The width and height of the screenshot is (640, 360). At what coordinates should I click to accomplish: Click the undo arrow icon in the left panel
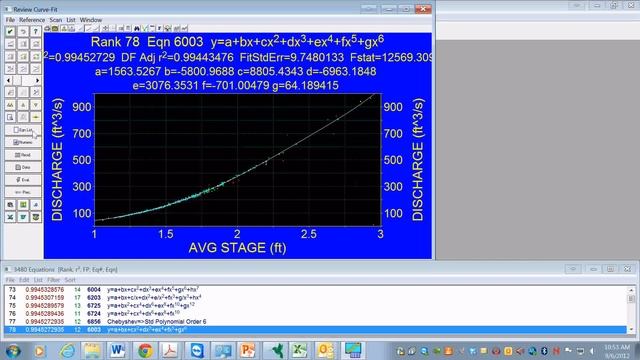23,31
